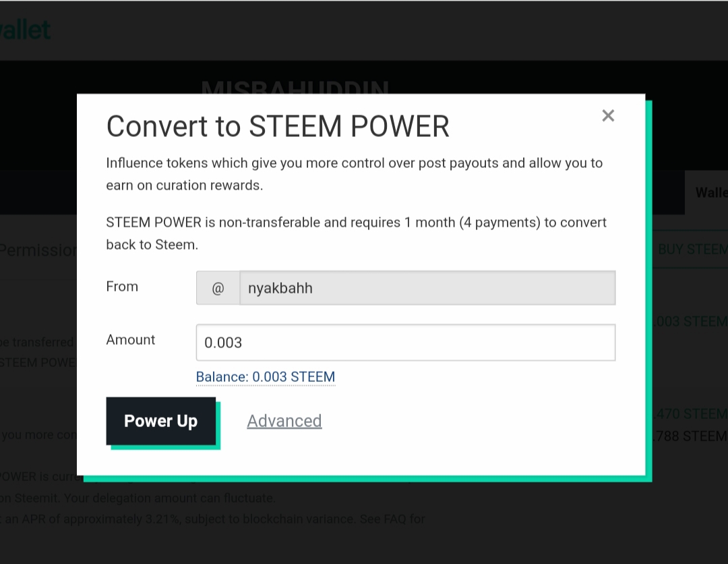Image resolution: width=728 pixels, height=564 pixels.
Task: Click the dialog title Convert to STEEM POWER
Action: (x=278, y=126)
